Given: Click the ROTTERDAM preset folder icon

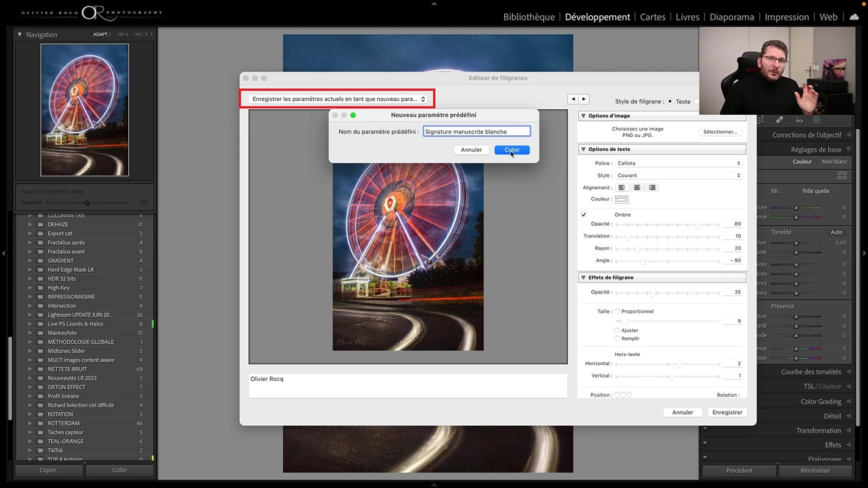Looking at the screenshot, I should [x=41, y=423].
